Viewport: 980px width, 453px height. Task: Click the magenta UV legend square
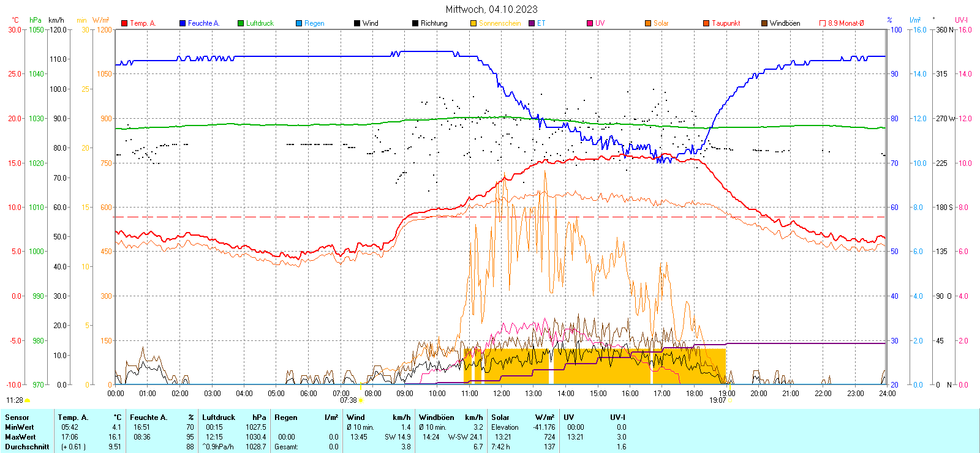pyautogui.click(x=590, y=23)
